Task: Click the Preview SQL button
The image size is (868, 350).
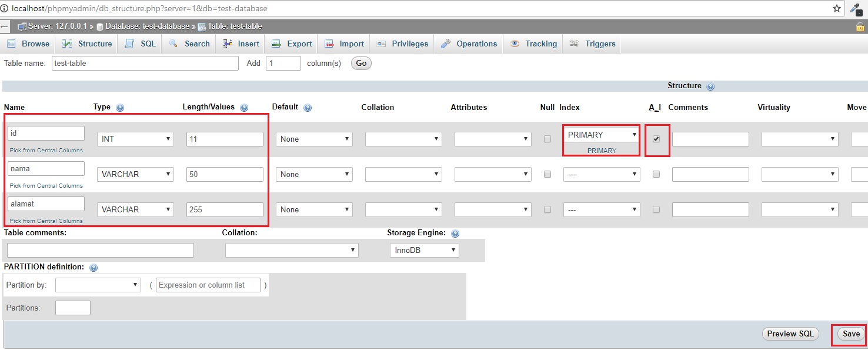Action: pos(790,334)
